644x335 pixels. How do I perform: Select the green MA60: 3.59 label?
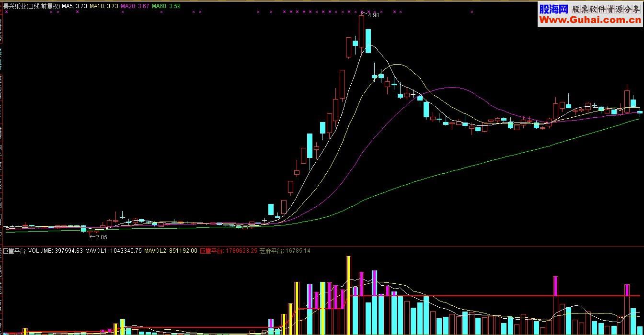click(166, 6)
